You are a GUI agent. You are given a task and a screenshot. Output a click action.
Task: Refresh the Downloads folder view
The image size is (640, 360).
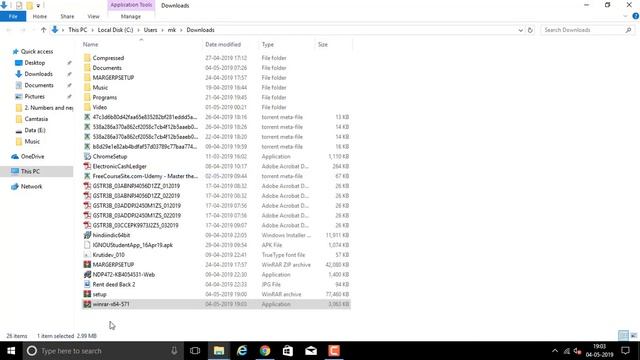530,30
